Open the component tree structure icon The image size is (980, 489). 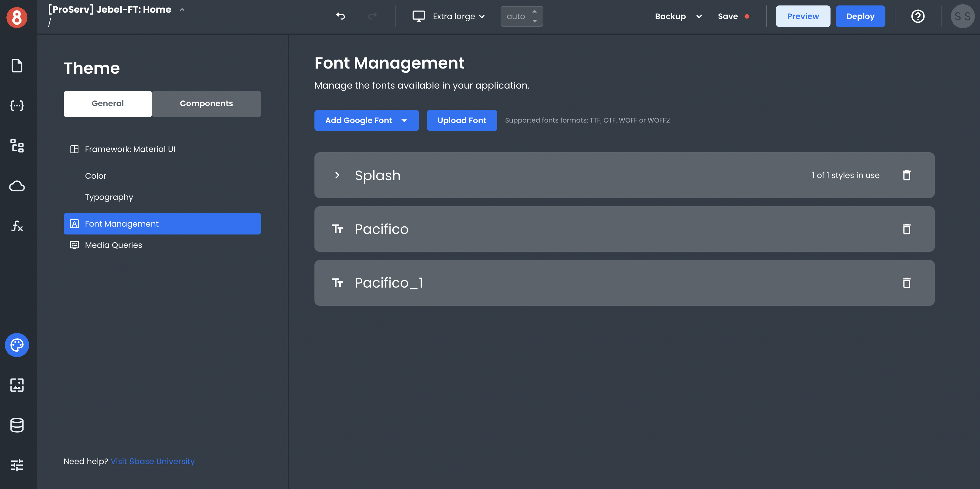coord(17,146)
